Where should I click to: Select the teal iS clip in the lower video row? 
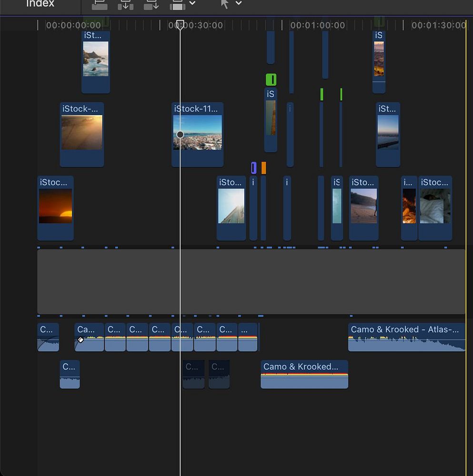click(337, 208)
